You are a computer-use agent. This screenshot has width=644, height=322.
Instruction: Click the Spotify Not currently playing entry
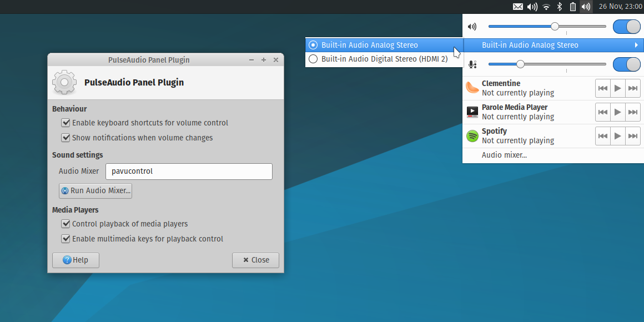[518, 140]
